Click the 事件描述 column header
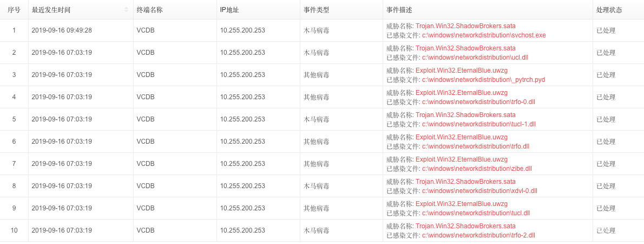The height and width of the screenshot is (244, 644). [x=399, y=10]
